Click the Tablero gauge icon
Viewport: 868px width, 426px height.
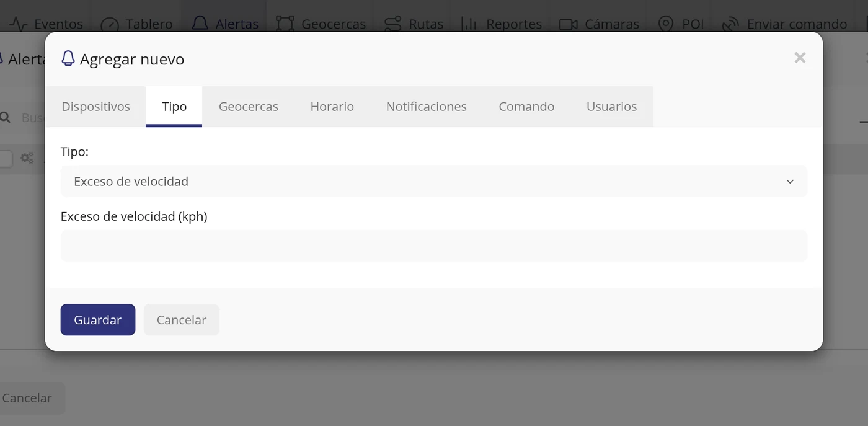110,24
